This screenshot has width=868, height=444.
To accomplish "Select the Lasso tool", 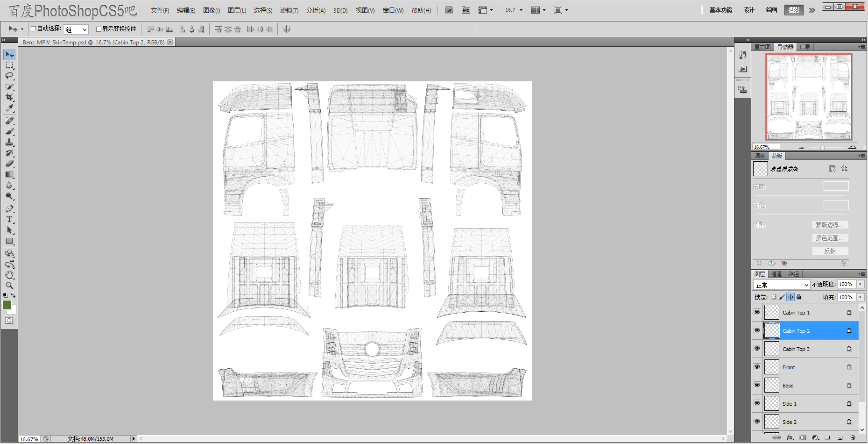I will coord(9,76).
